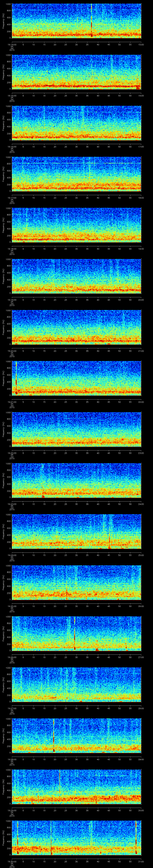Select the spectrogram panel starting at 19:29:00
Viewport: 153px width, 868px height.
(x=77, y=787)
